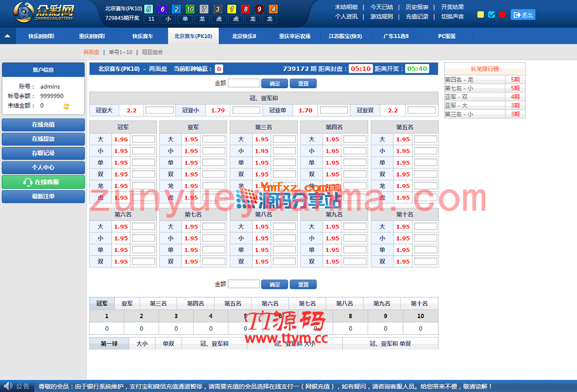
Task: Switch to 江苏骰宝(快3) tab
Action: (x=345, y=36)
